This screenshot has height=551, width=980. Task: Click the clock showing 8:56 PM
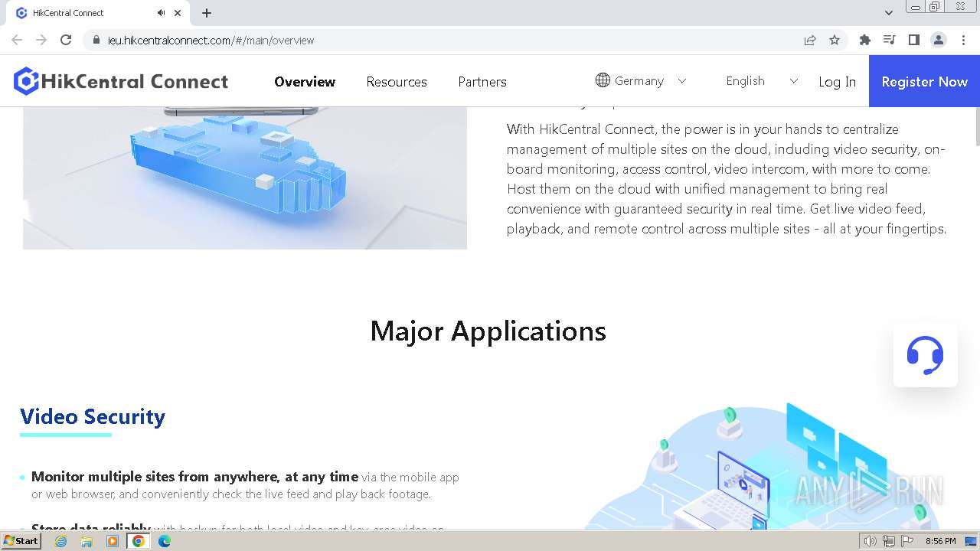pos(940,541)
